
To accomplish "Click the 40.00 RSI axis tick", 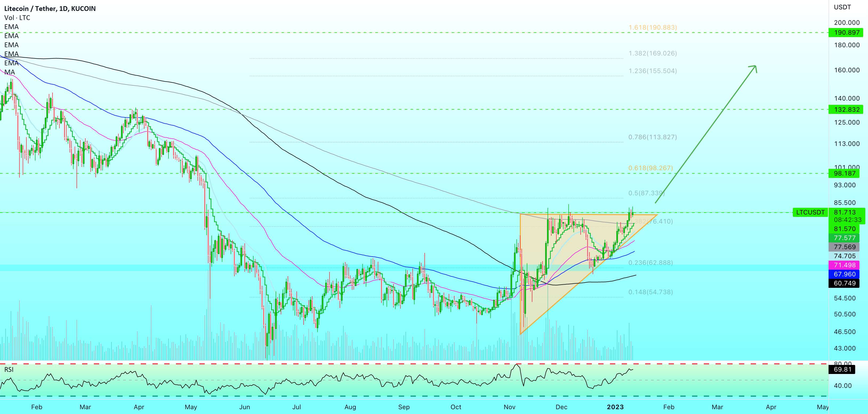I will (x=842, y=386).
